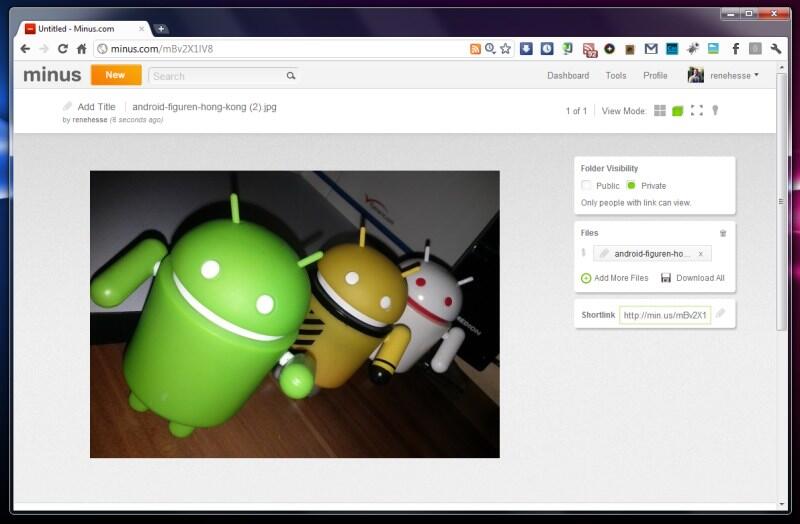Click the pencil icon beside Add Title

[x=67, y=106]
